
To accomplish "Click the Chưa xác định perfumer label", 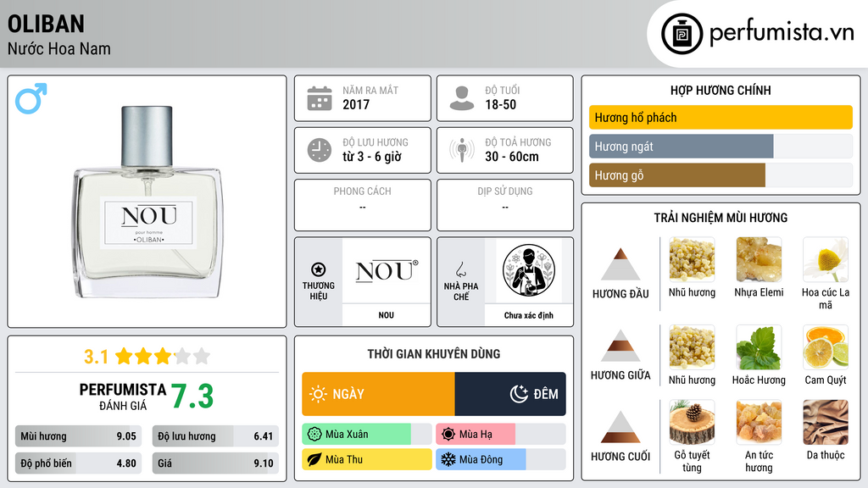I will click(529, 315).
